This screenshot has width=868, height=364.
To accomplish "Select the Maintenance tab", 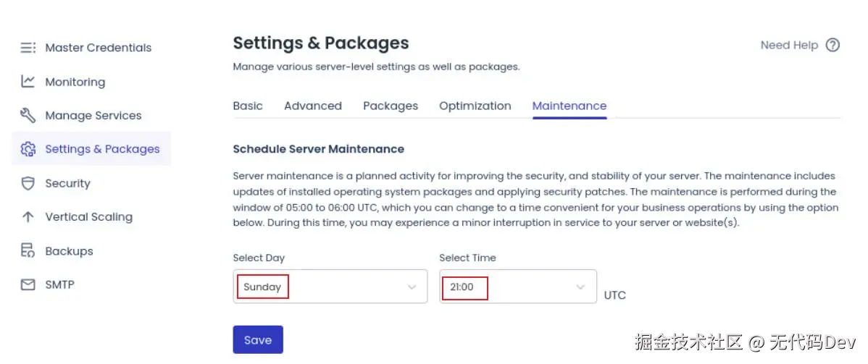I will pyautogui.click(x=569, y=106).
